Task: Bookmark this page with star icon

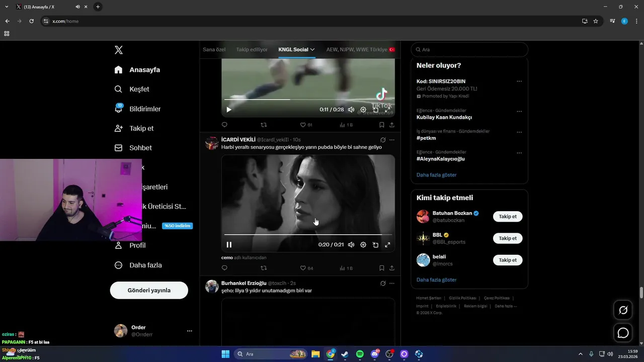Action: tap(596, 21)
